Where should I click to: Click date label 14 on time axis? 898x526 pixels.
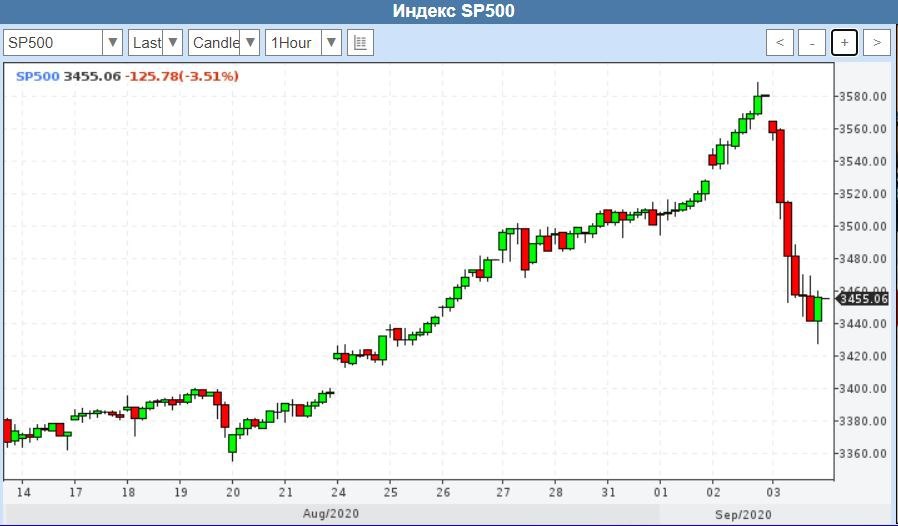[x=23, y=492]
